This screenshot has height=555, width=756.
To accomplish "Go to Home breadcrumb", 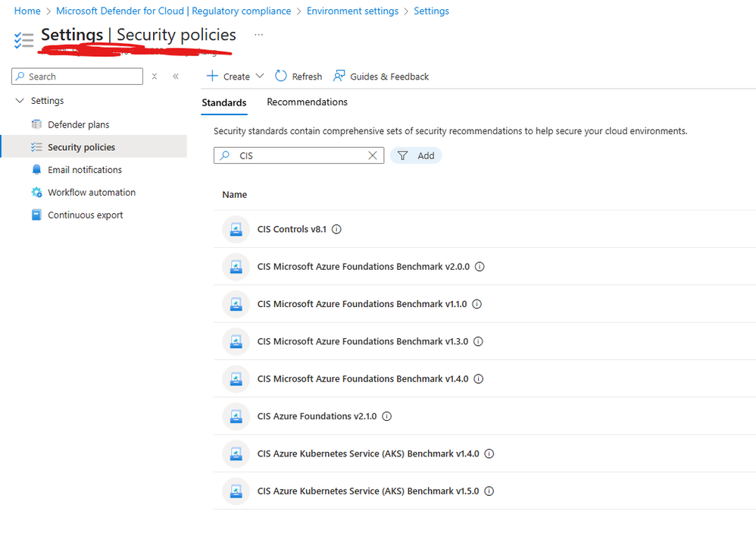I will pos(27,11).
